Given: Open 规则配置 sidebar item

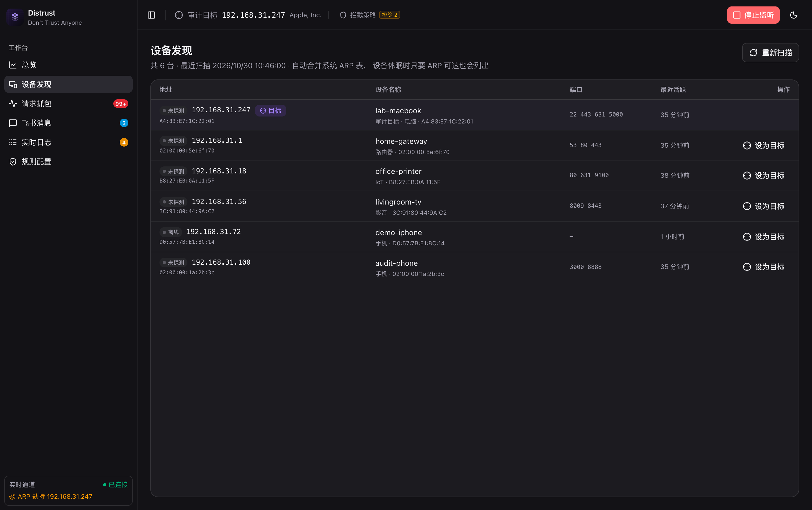Looking at the screenshot, I should click(68, 162).
